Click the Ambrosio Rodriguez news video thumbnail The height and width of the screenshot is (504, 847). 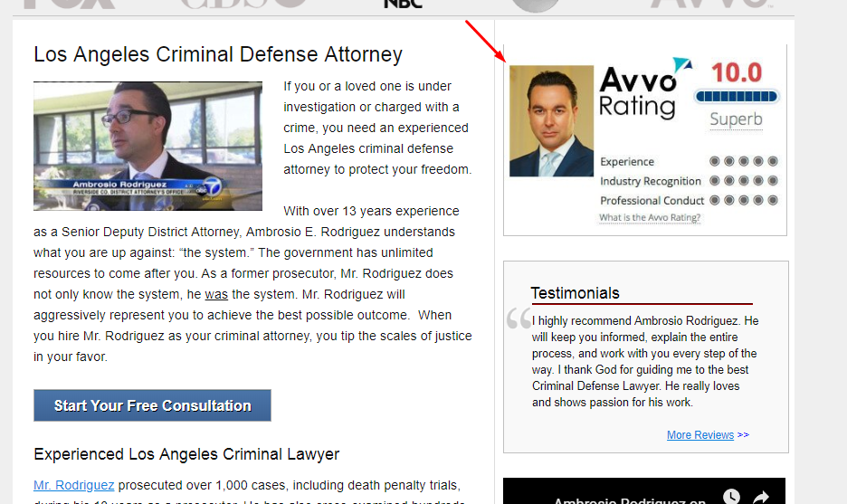tap(148, 146)
